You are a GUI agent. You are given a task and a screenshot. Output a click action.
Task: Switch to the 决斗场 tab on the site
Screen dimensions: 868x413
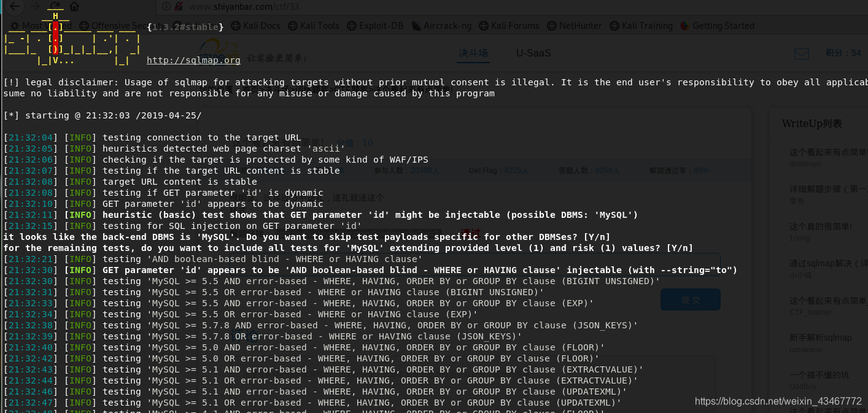(x=473, y=53)
